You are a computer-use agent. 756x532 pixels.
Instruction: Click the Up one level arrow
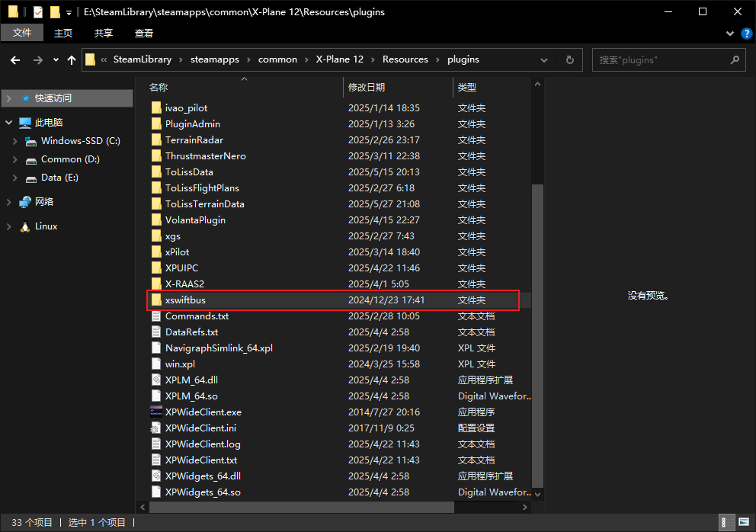pyautogui.click(x=72, y=60)
